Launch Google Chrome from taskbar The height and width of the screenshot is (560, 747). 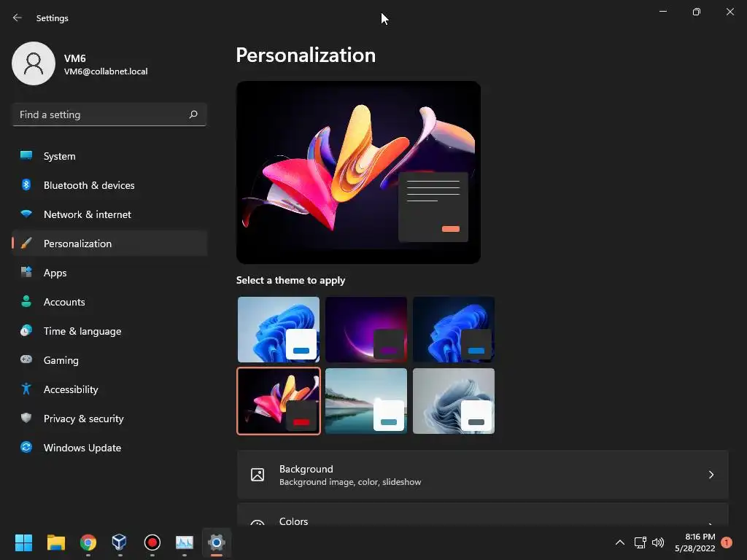88,542
